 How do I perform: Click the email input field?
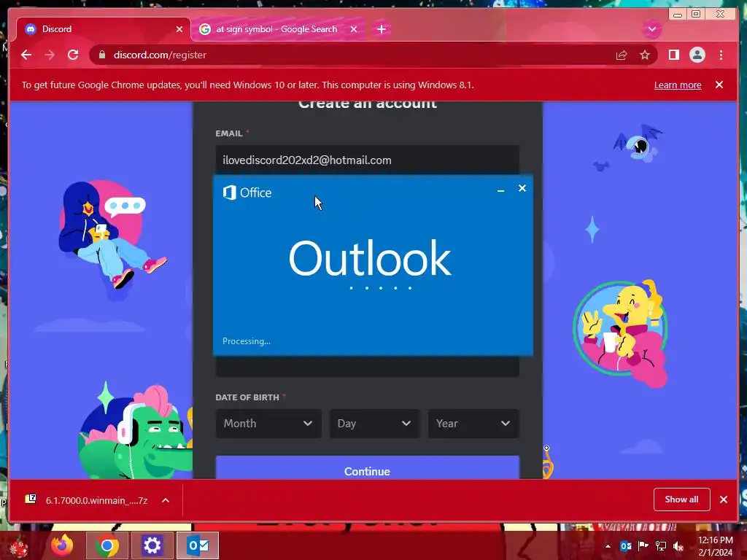(368, 160)
